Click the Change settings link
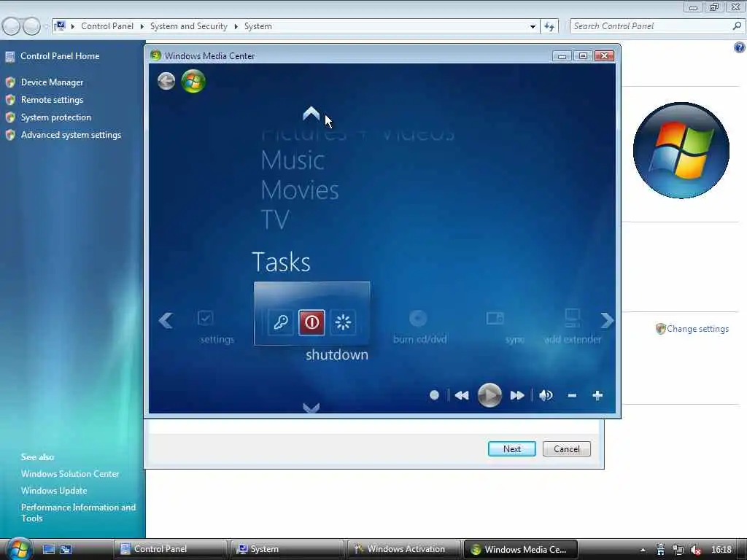 tap(697, 329)
